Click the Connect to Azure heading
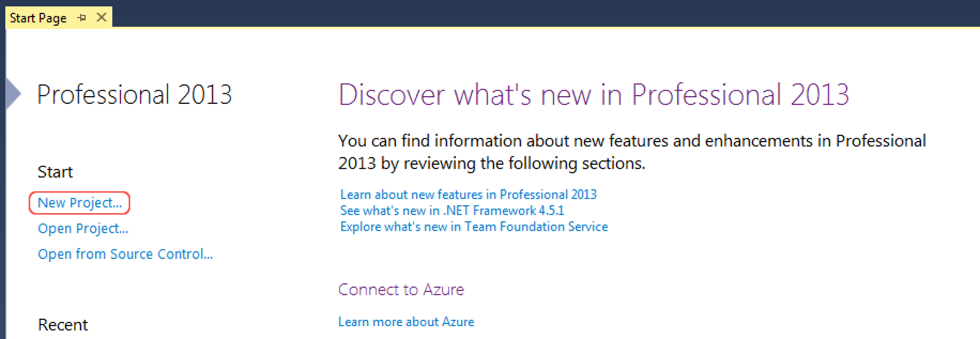The height and width of the screenshot is (339, 980). 401,290
